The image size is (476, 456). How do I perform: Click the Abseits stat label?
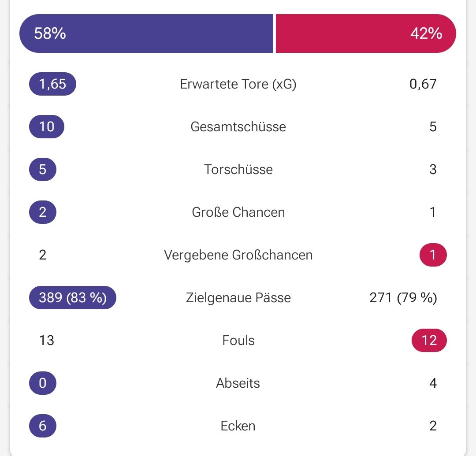[x=238, y=383]
